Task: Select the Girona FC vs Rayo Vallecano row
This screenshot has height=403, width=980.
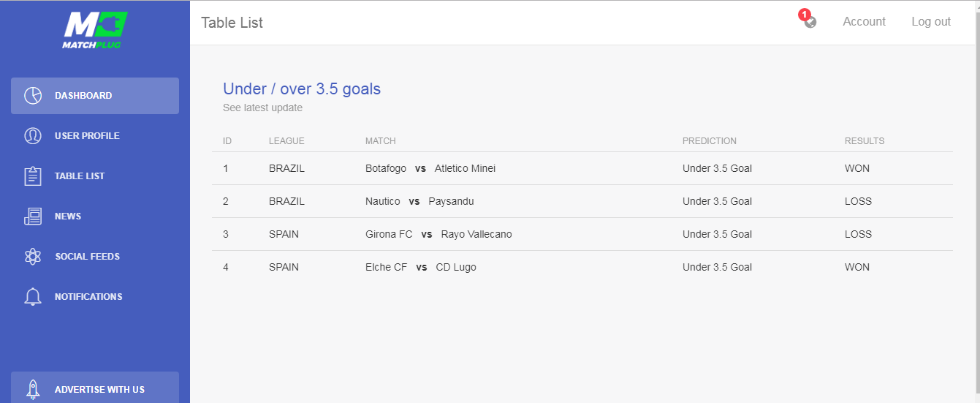Action: [582, 234]
